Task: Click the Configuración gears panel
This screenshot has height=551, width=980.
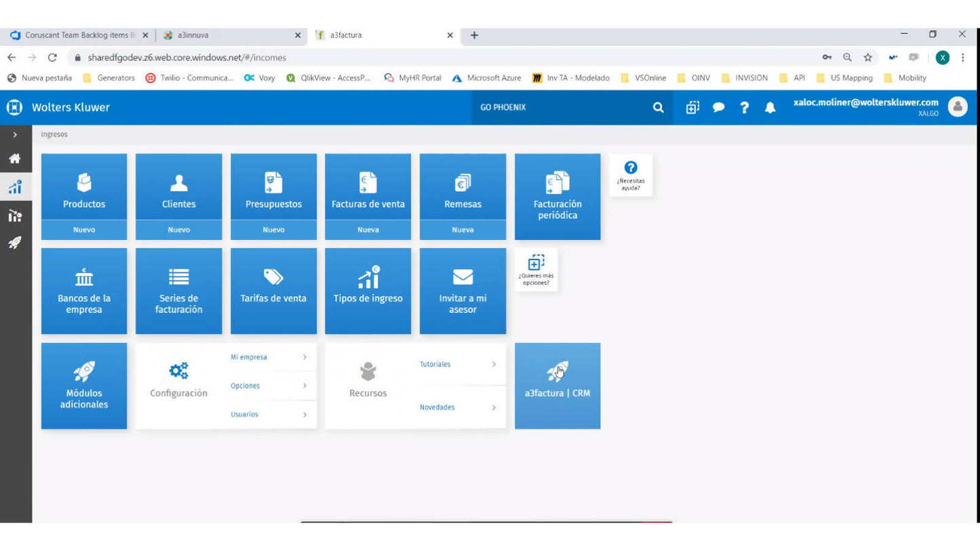Action: [179, 380]
